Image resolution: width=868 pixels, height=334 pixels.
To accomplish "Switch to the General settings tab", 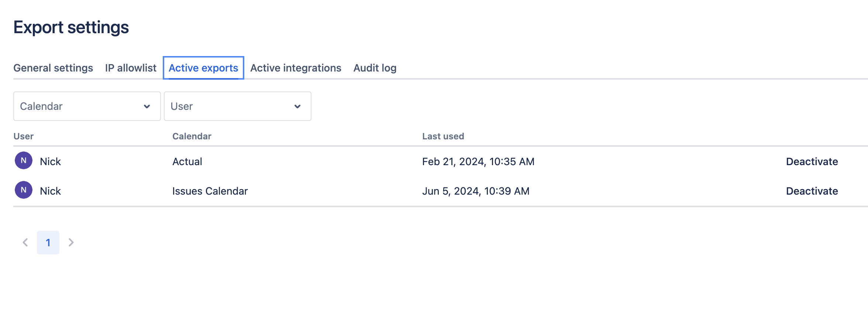I will tap(53, 68).
